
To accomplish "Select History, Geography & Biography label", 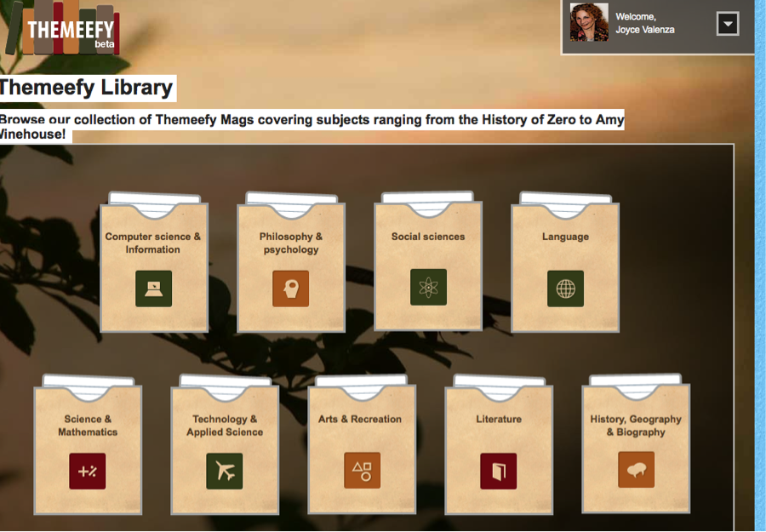I will pyautogui.click(x=636, y=426).
